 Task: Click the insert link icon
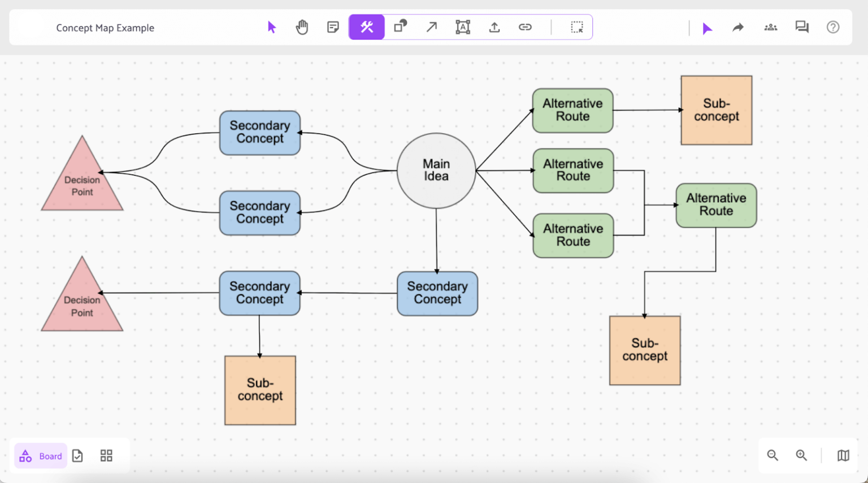click(x=525, y=27)
